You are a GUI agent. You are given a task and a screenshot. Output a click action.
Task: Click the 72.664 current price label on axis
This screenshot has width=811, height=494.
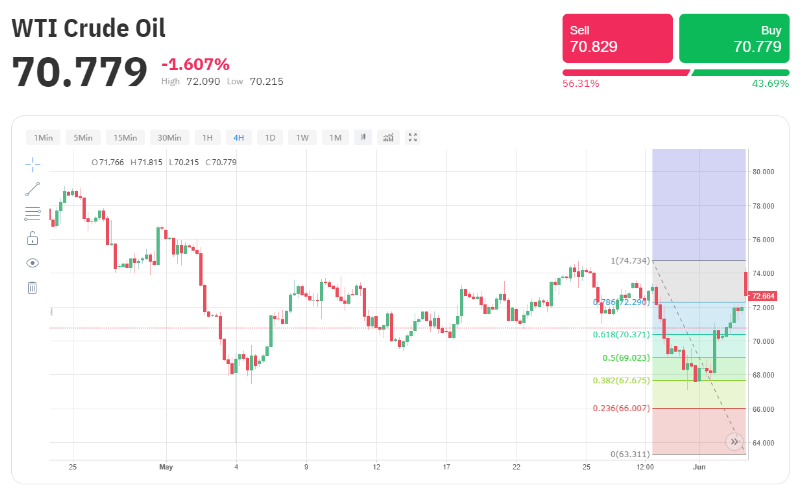(x=763, y=296)
